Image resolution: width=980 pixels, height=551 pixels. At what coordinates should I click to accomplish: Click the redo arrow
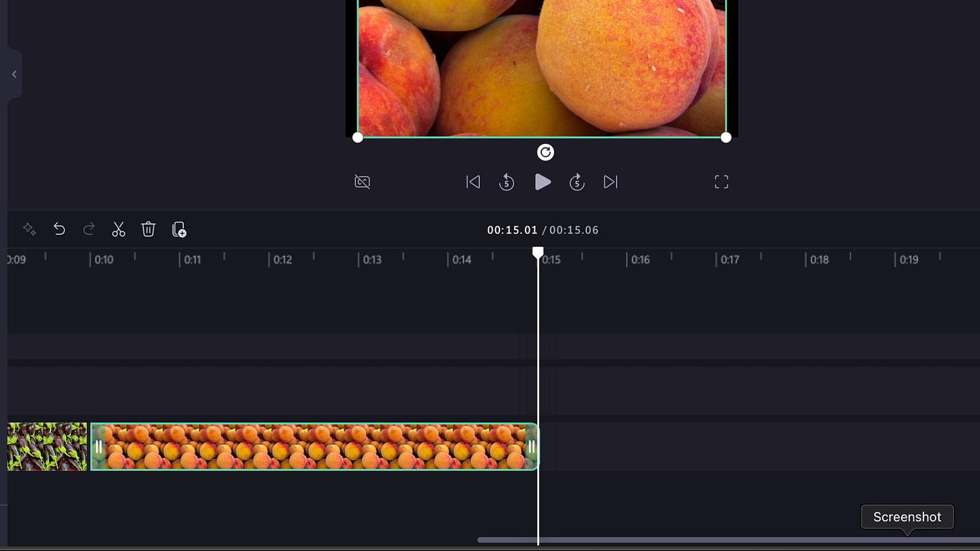pos(89,229)
